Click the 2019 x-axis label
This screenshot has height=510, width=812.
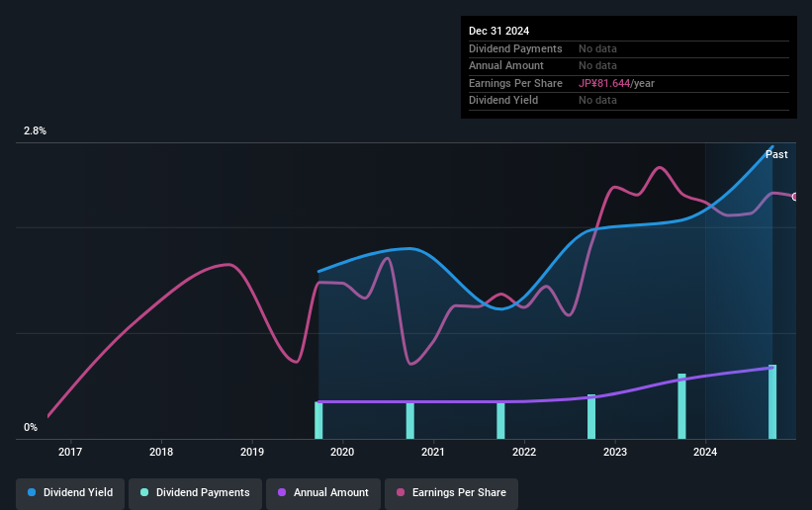click(x=252, y=452)
